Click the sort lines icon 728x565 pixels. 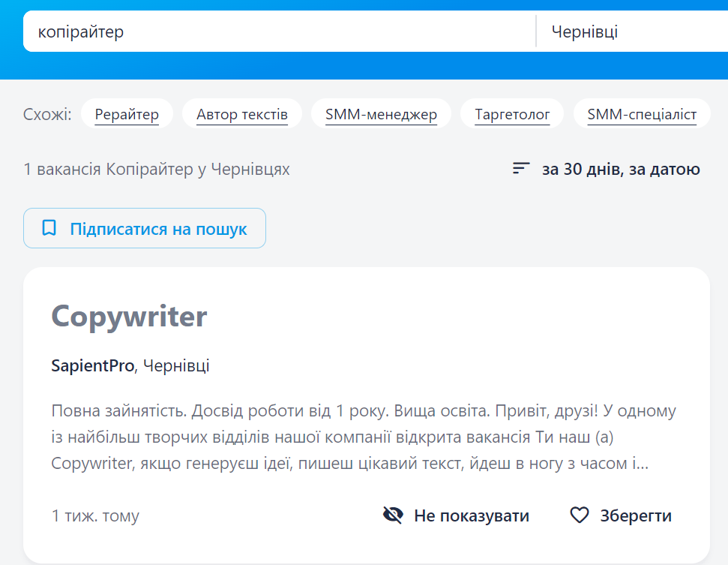click(521, 169)
